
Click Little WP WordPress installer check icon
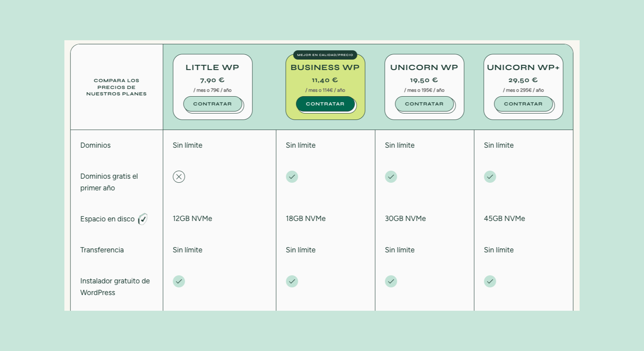click(x=179, y=281)
